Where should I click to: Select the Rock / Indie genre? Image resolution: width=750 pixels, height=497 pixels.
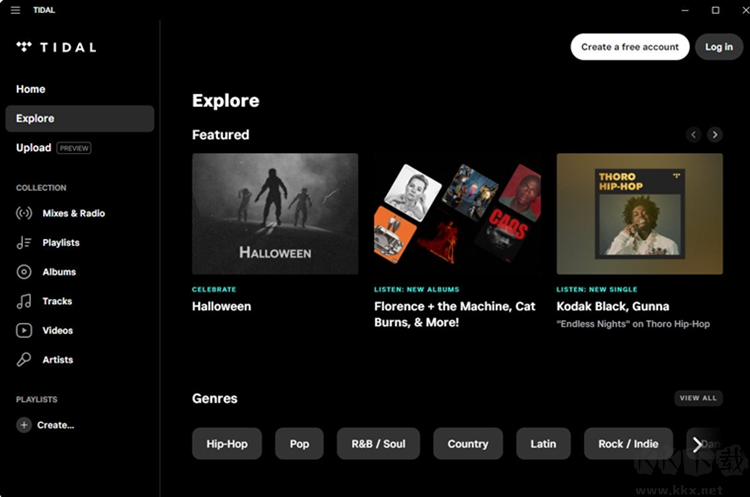click(x=628, y=444)
